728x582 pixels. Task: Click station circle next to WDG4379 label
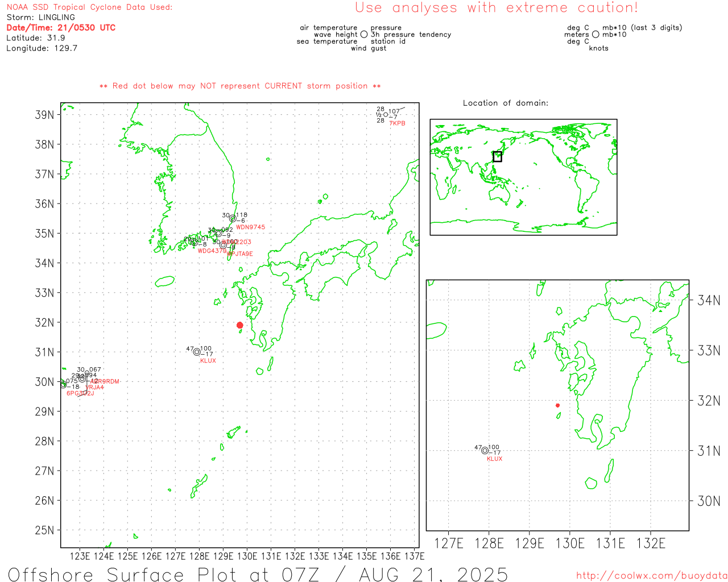click(x=194, y=242)
